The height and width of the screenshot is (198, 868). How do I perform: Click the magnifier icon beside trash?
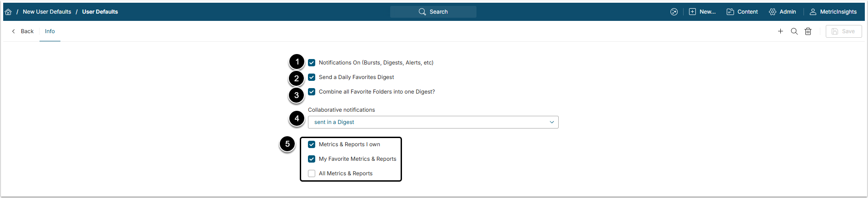794,31
